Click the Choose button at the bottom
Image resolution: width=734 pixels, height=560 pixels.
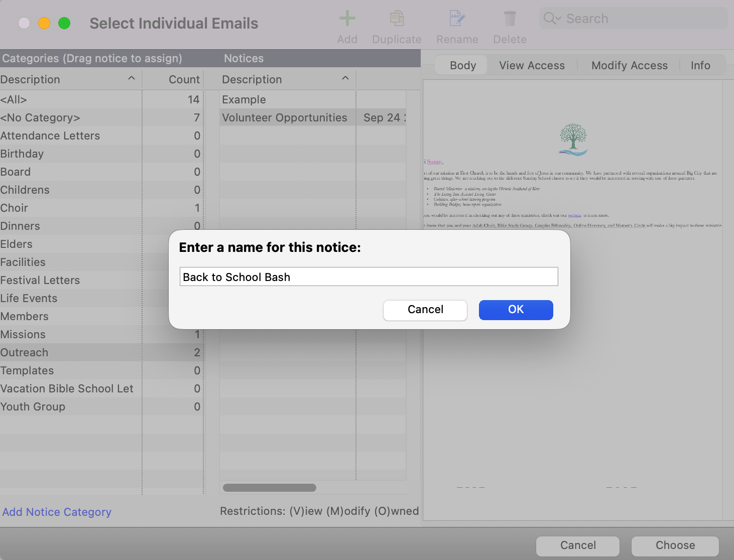pyautogui.click(x=675, y=545)
